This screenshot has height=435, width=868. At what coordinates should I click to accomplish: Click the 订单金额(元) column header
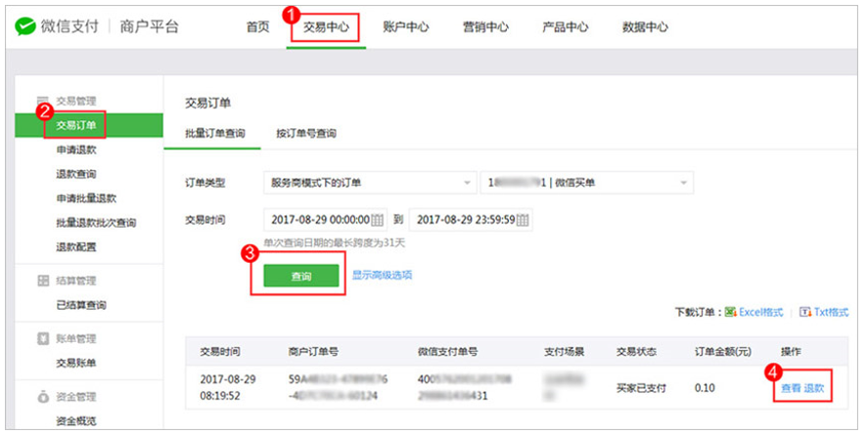pos(723,352)
